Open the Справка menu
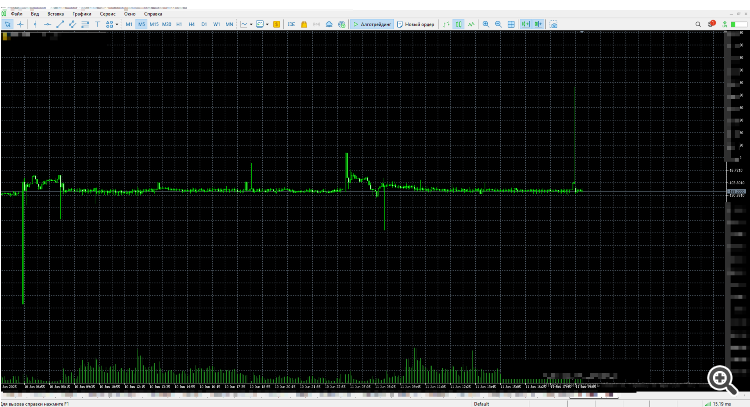 click(x=153, y=14)
